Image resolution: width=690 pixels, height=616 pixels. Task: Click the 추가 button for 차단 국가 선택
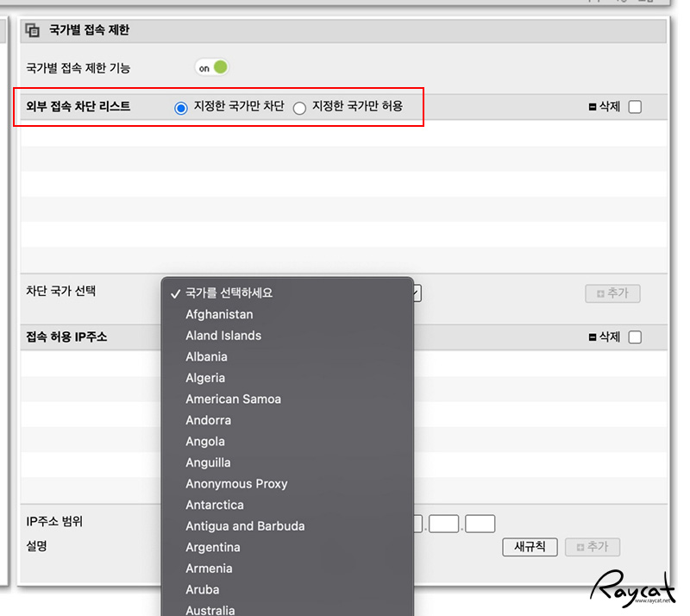[612, 293]
